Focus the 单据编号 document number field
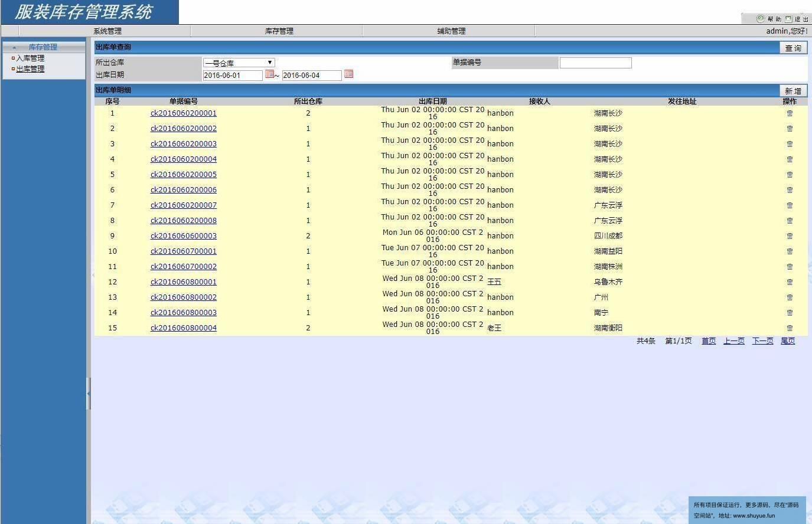Image resolution: width=812 pixels, height=524 pixels. coord(595,63)
